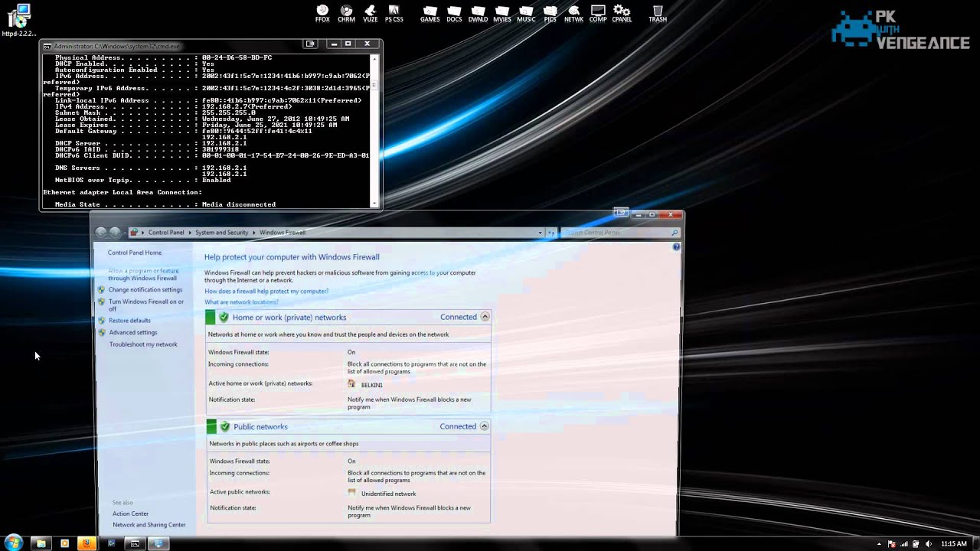Open Action Center under See also
The image size is (980, 551).
[x=130, y=514]
